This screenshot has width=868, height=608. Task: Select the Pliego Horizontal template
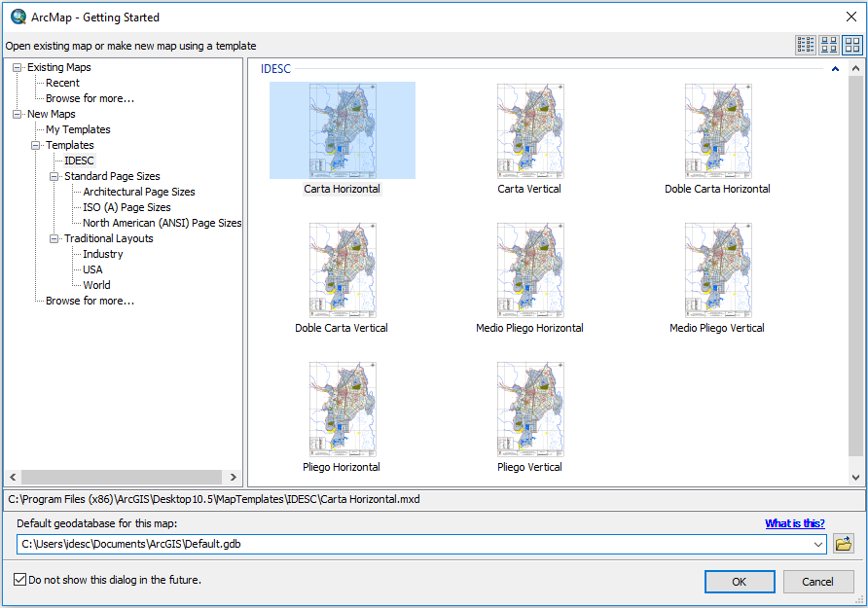(x=342, y=409)
